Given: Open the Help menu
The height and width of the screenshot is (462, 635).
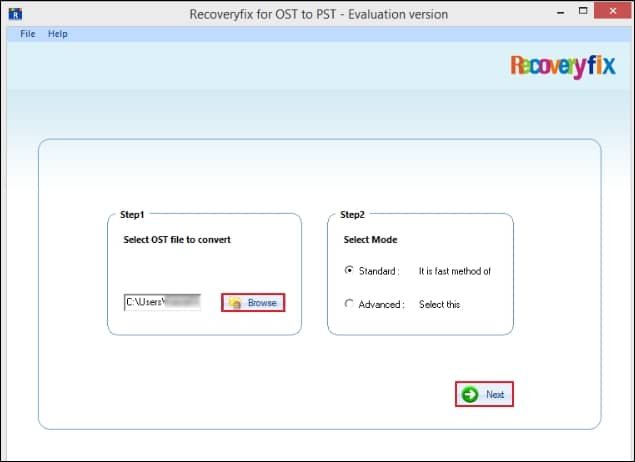Looking at the screenshot, I should click(x=58, y=34).
